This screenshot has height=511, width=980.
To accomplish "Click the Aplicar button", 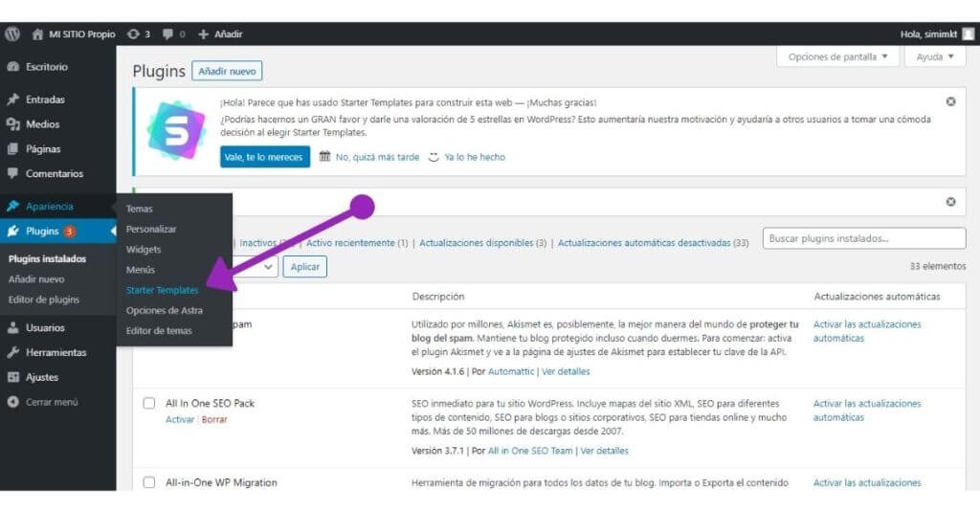I will (x=305, y=267).
